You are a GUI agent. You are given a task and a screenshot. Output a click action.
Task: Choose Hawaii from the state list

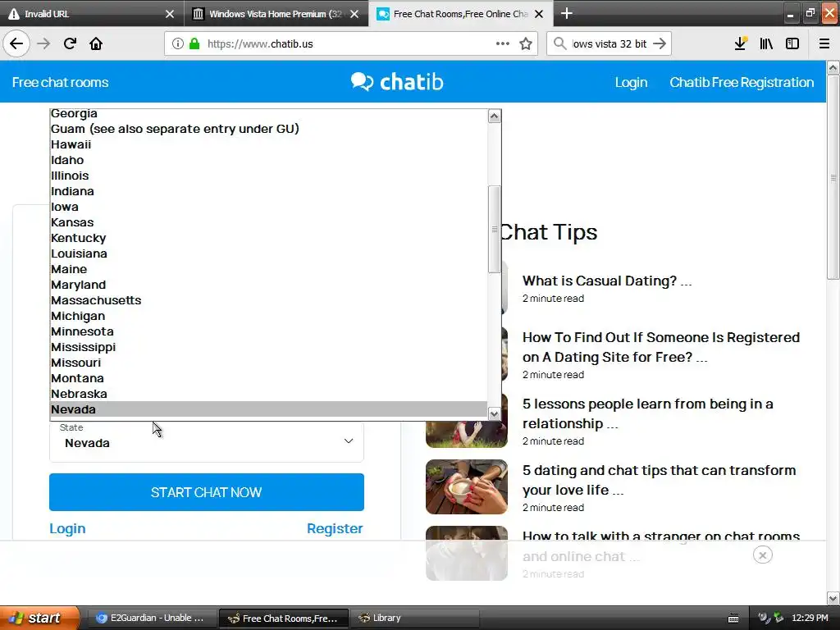click(268, 144)
